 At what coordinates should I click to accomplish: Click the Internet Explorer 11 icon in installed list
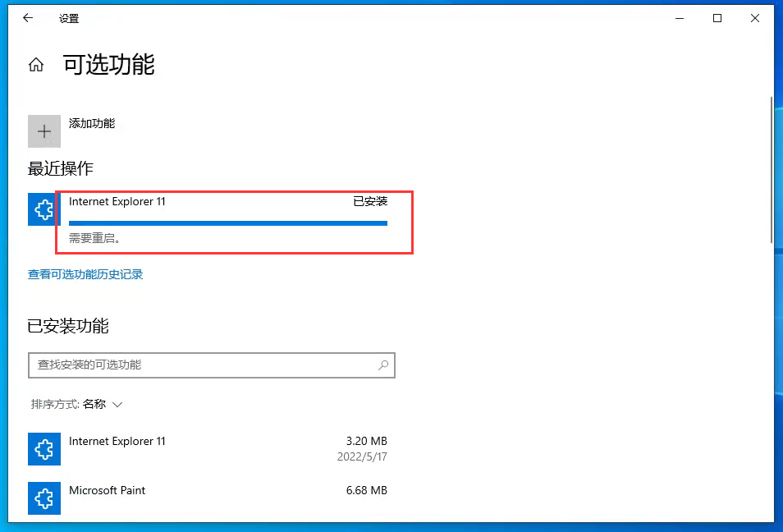[x=44, y=449]
